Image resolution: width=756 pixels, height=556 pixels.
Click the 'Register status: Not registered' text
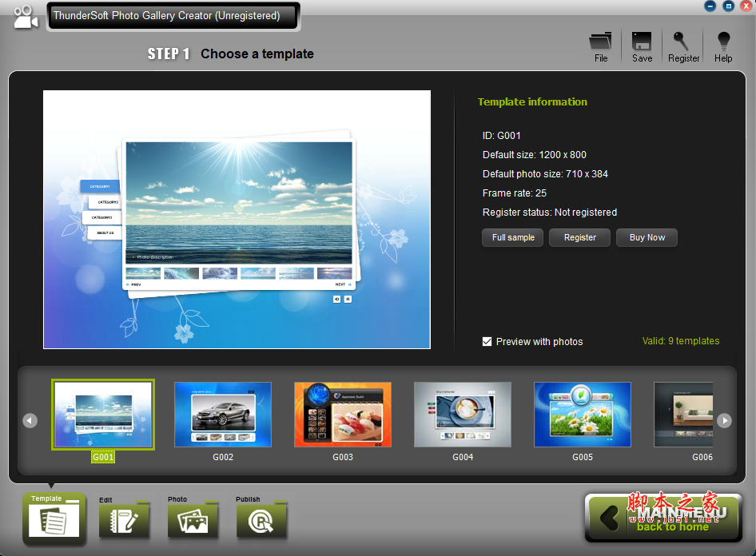(550, 212)
